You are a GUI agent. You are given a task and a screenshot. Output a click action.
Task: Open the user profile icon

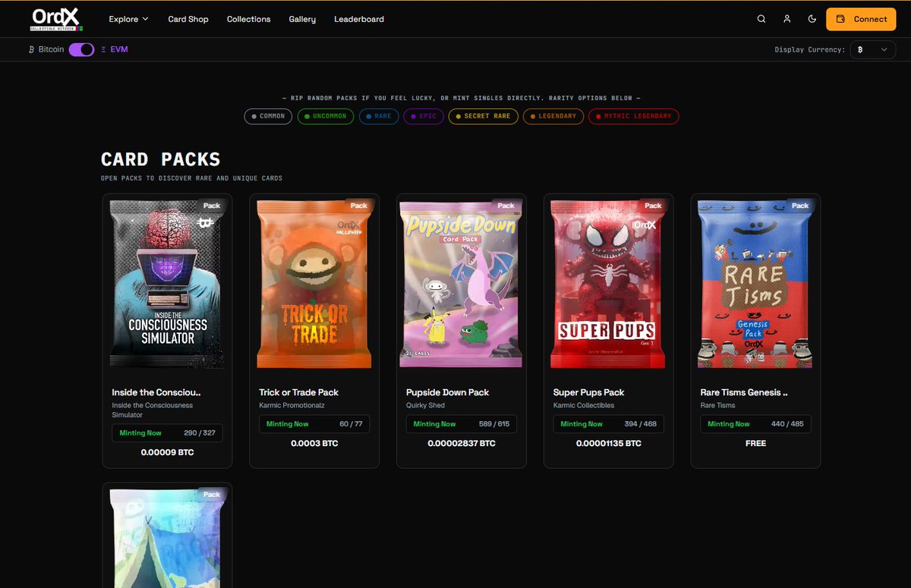(x=787, y=19)
